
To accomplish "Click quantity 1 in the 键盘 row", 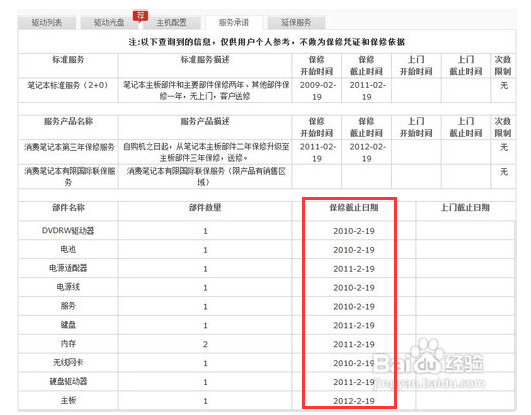I will click(205, 326).
